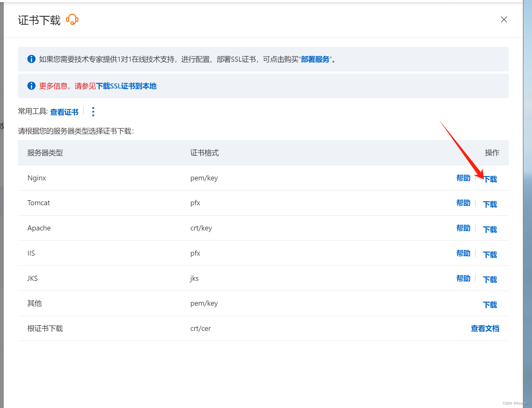532x408 pixels.
Task: Open 查看文档 for root certificate
Action: point(485,329)
